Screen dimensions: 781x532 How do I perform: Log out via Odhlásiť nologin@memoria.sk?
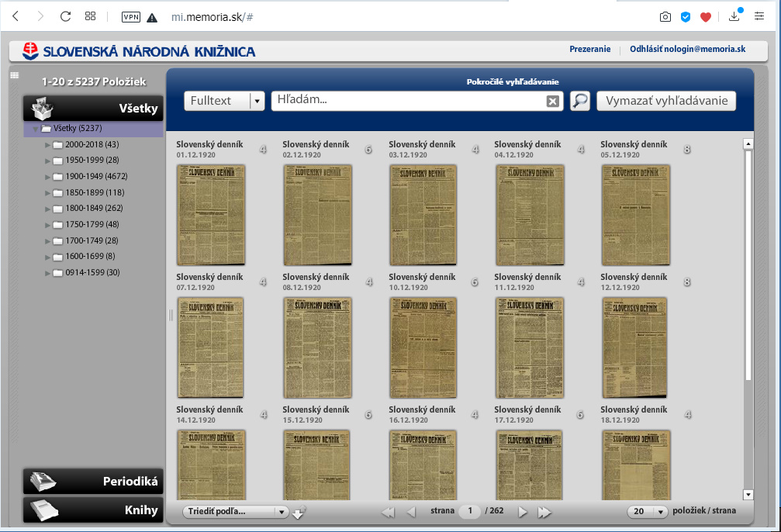[687, 49]
